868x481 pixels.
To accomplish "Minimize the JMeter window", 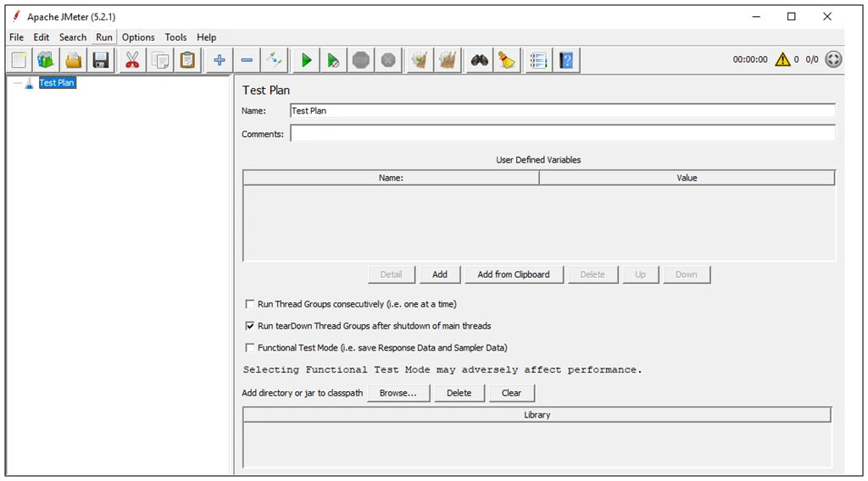I will [756, 17].
